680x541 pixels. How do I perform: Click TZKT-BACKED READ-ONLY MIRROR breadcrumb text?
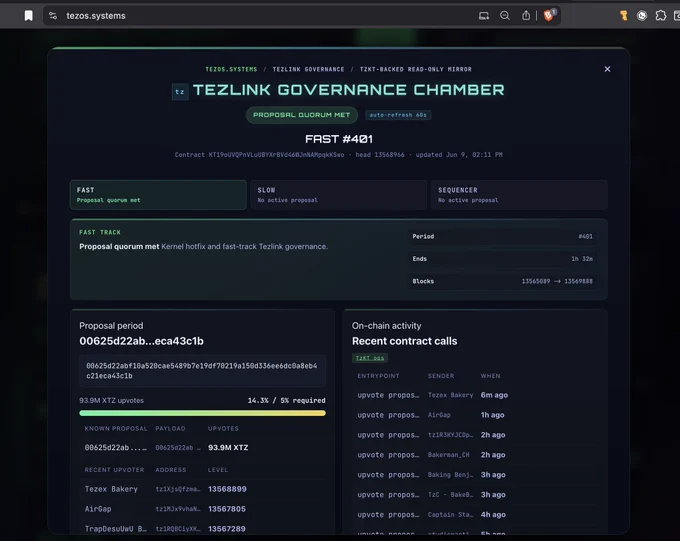click(415, 69)
